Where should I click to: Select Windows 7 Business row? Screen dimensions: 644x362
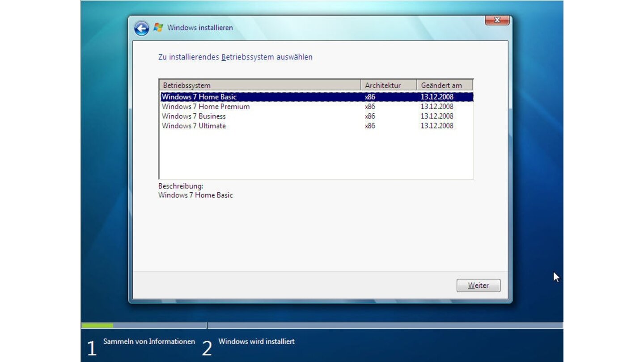click(316, 116)
